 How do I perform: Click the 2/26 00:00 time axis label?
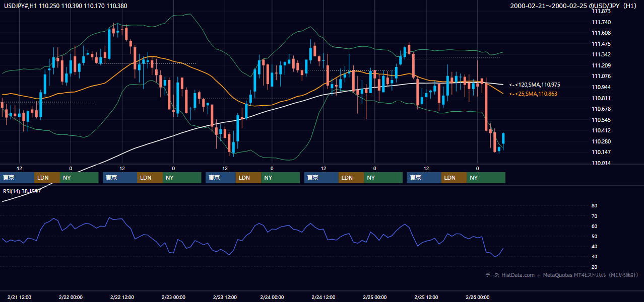click(477, 297)
